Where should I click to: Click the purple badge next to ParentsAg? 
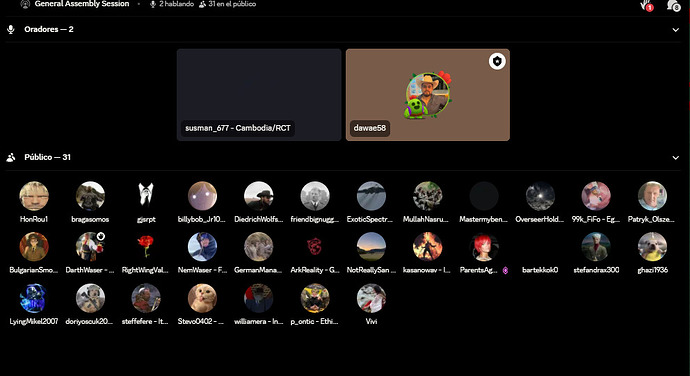[x=505, y=270]
